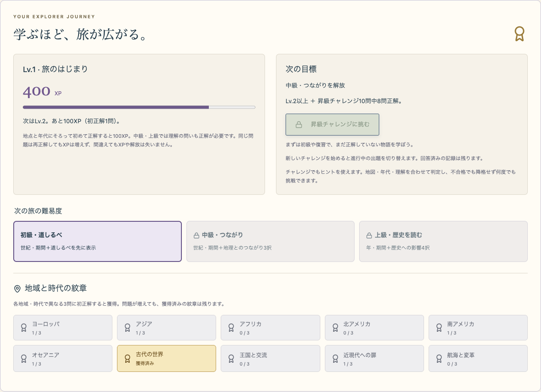Click the 獲得済み status under 古代の世界
Image resolution: width=541 pixels, height=392 pixels.
(145, 363)
